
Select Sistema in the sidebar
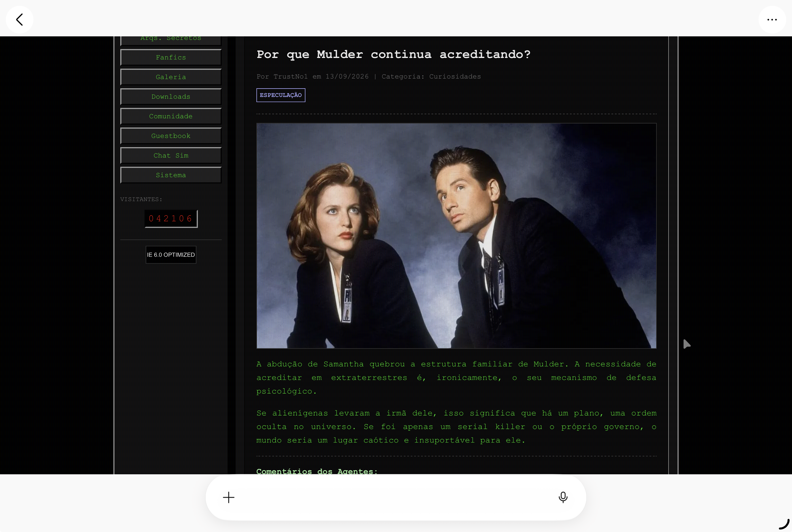[171, 175]
